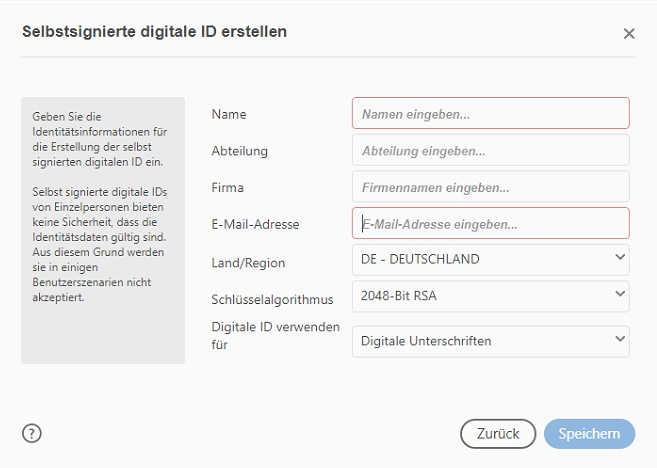Click the Land/Region label

click(x=248, y=263)
